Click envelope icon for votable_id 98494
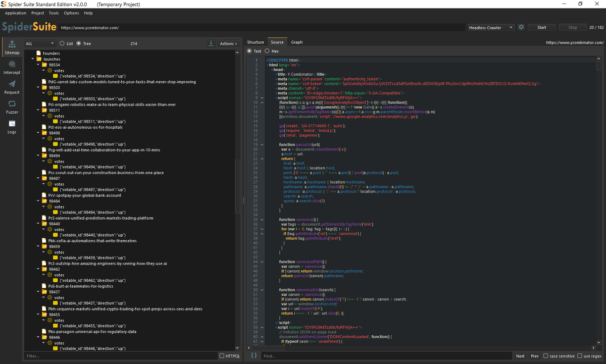The image size is (606, 364). (56, 167)
